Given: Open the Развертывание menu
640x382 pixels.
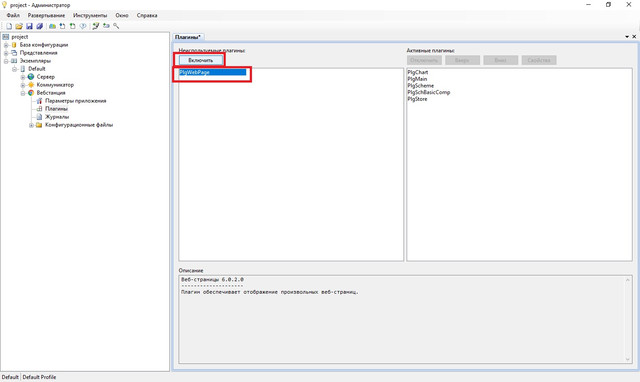Looking at the screenshot, I should (46, 16).
